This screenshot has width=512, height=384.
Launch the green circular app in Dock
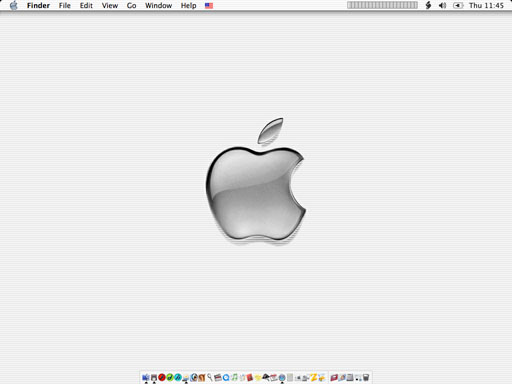click(x=170, y=377)
